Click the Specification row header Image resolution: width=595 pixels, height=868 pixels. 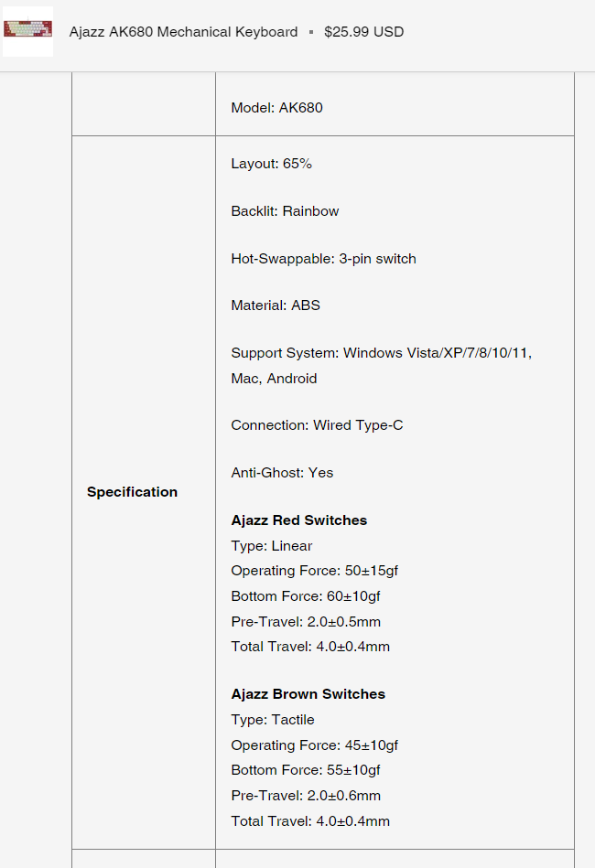pos(132,492)
